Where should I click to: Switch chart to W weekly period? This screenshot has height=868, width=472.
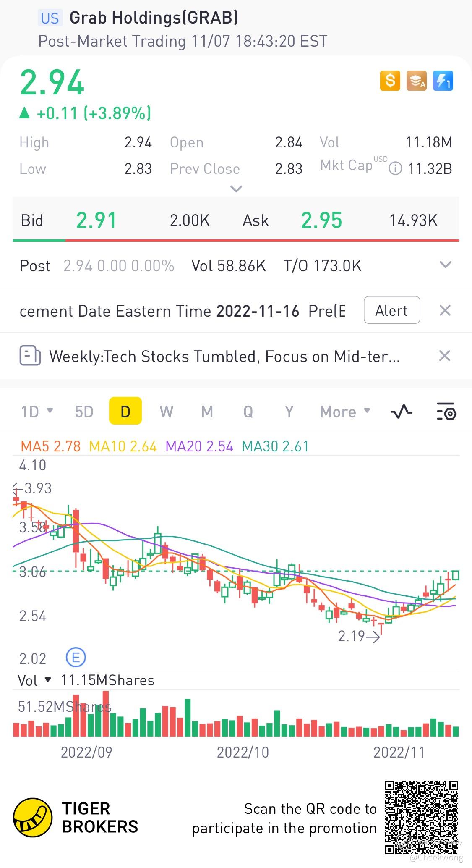166,412
